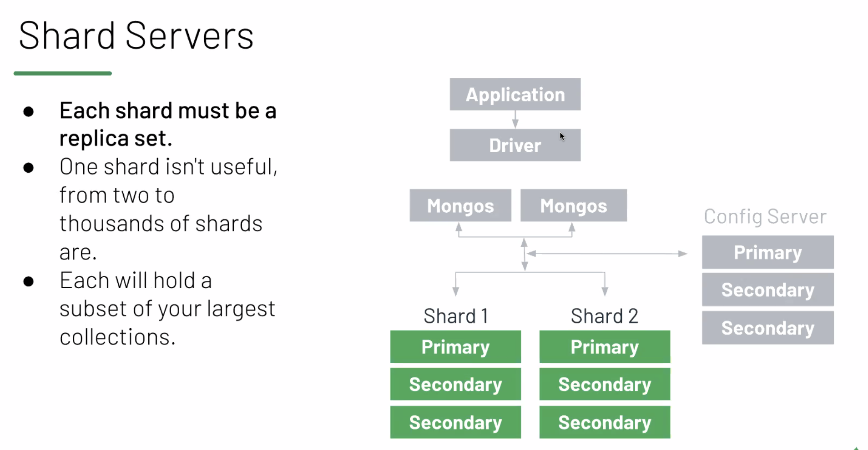Select the green Primary box under Shard 2
This screenshot has width=868, height=450.
click(x=605, y=347)
